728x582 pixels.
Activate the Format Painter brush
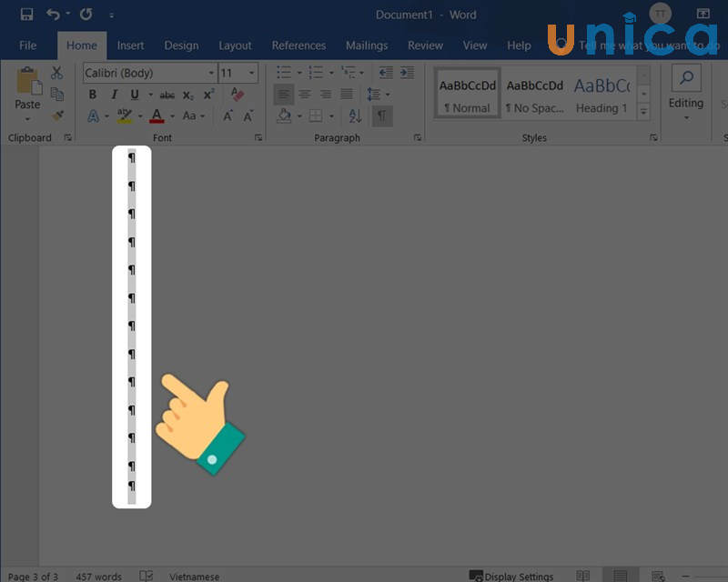(57, 115)
